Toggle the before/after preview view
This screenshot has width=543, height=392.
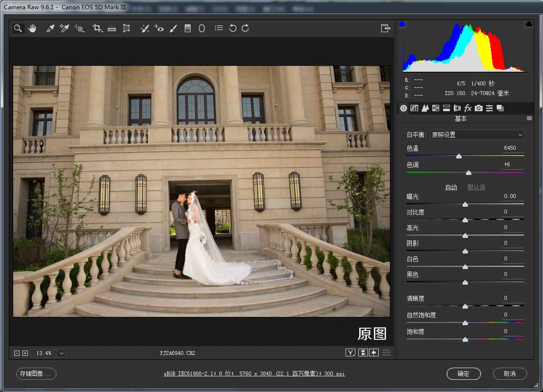(350, 353)
